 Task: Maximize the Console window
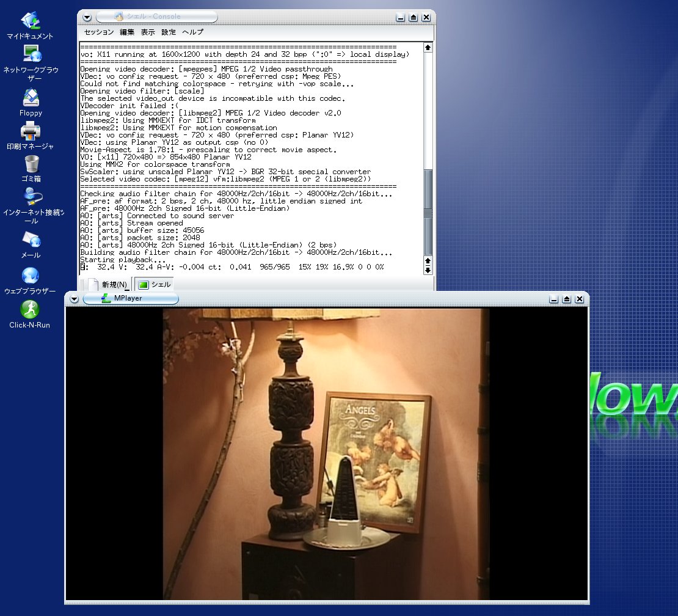point(414,17)
